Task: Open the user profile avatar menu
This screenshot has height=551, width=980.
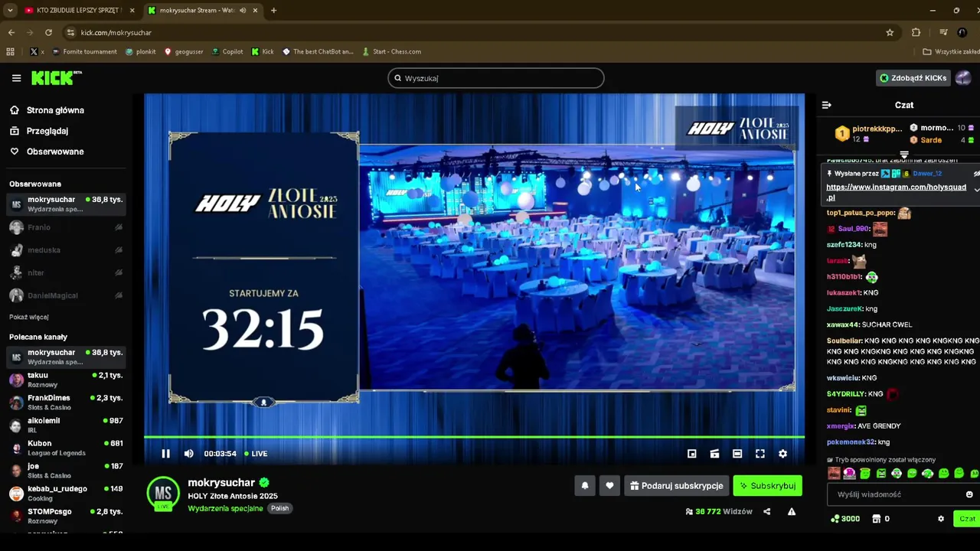Action: tap(963, 78)
